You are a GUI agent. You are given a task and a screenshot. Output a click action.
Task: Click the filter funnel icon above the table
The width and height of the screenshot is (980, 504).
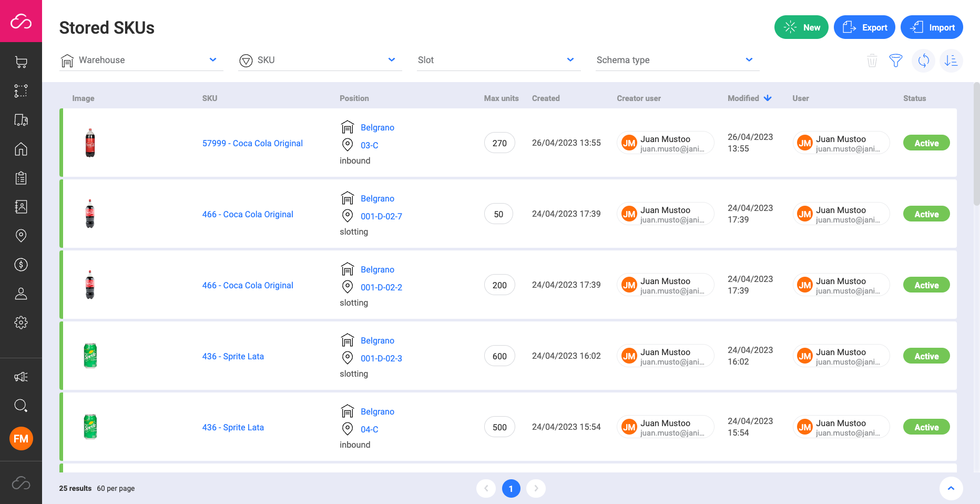(x=896, y=61)
